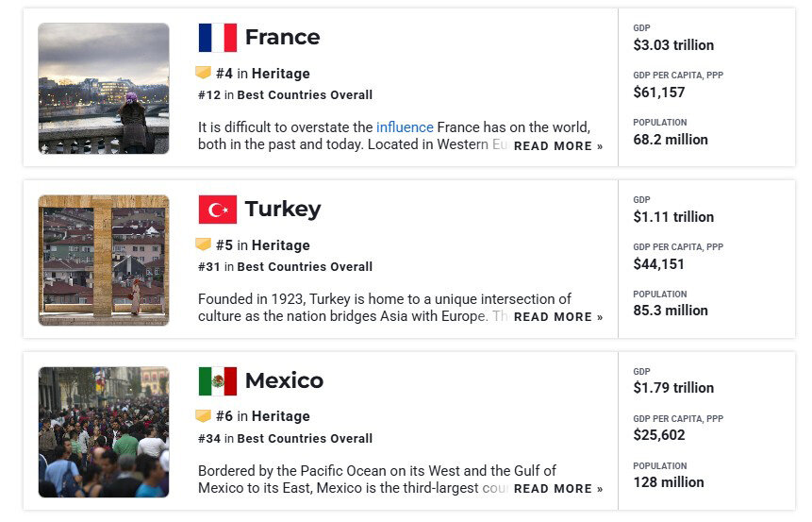Click '#34 in Best Countries Overall' ranking

(x=286, y=439)
